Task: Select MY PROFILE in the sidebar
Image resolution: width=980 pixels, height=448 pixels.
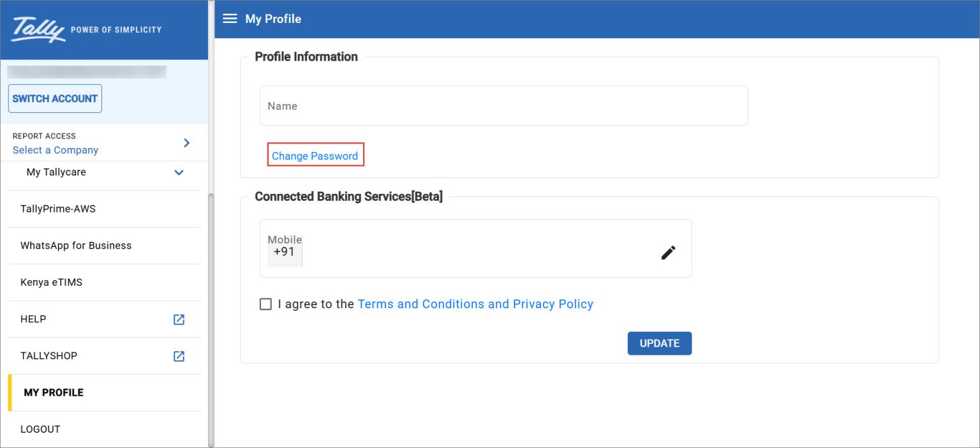Action: click(54, 392)
